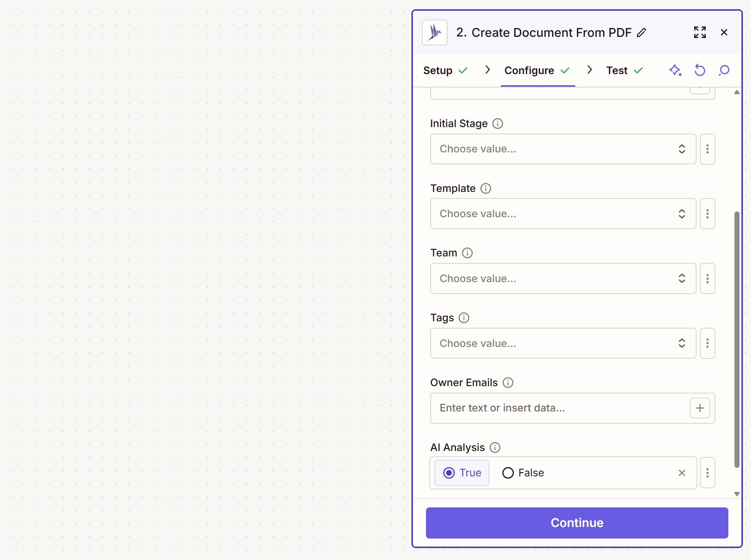Click the info icon next to Initial Stage

[497, 124]
